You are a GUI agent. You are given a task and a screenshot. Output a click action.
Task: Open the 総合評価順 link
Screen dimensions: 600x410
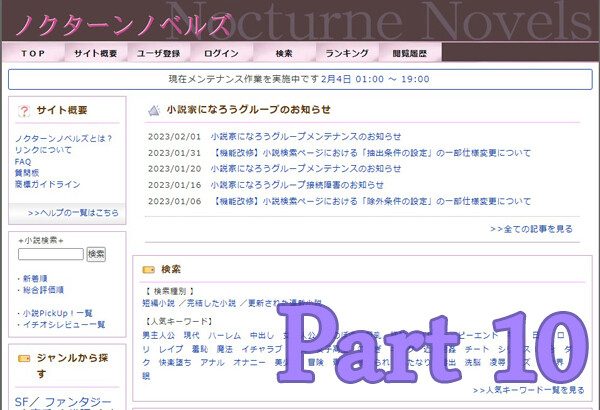pos(43,290)
